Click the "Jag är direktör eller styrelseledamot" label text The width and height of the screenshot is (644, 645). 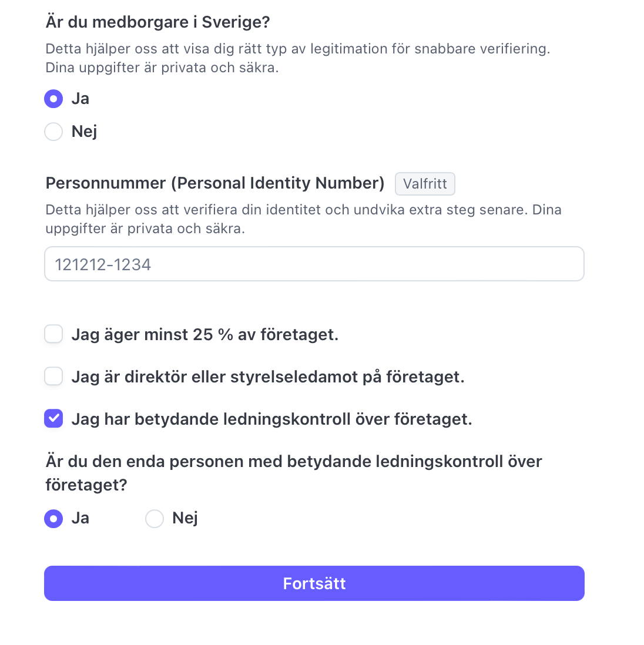coord(268,377)
